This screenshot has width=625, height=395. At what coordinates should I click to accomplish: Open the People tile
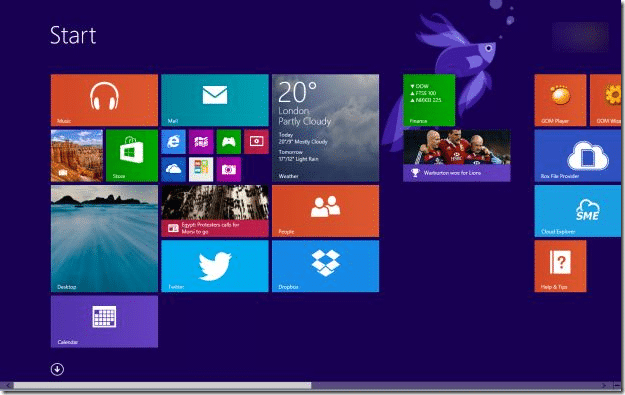(x=326, y=211)
